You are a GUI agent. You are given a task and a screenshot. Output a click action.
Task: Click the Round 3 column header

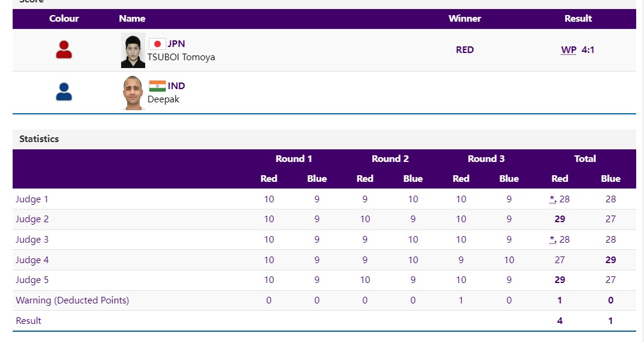click(x=486, y=159)
